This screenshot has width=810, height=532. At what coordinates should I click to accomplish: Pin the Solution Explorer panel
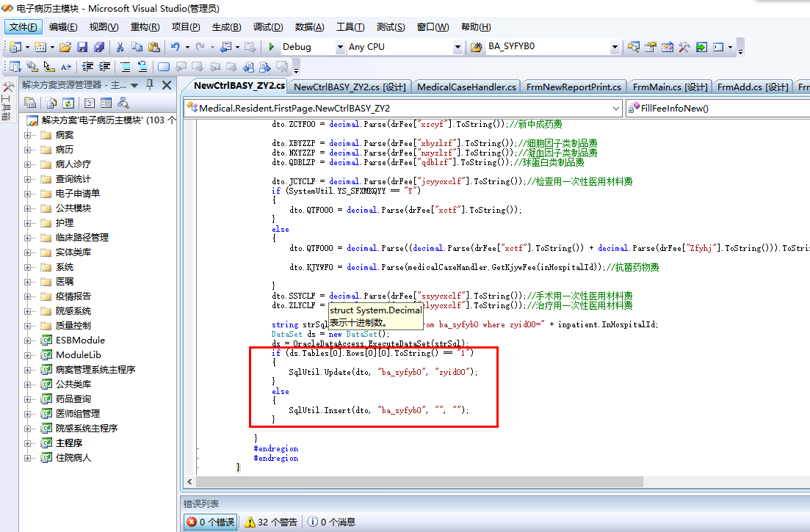click(x=150, y=84)
